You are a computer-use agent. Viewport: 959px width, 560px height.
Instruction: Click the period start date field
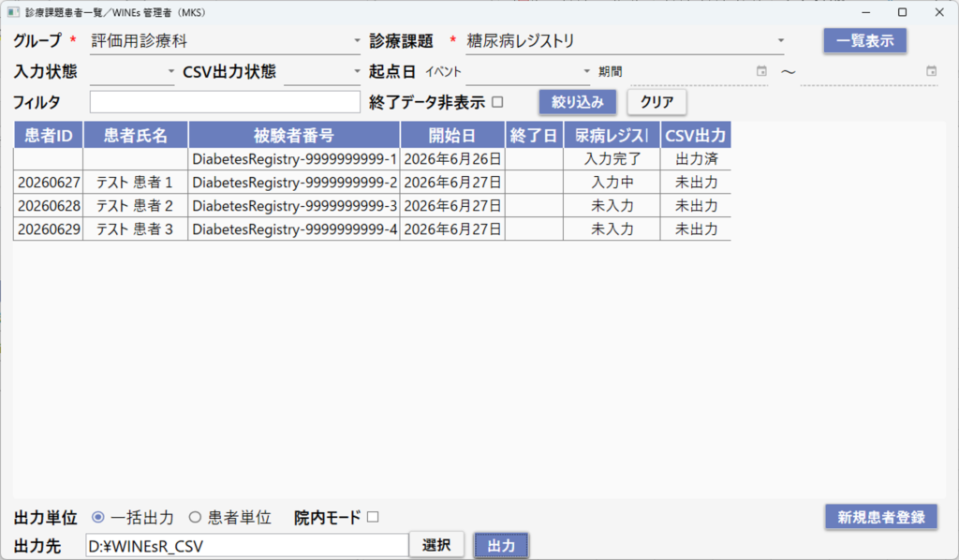[699, 71]
